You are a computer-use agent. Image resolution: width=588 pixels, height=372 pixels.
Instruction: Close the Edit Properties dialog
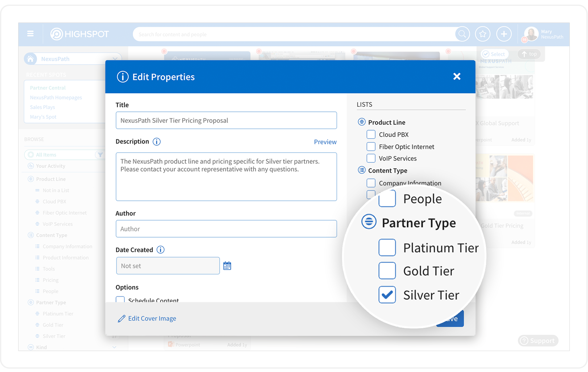457,77
